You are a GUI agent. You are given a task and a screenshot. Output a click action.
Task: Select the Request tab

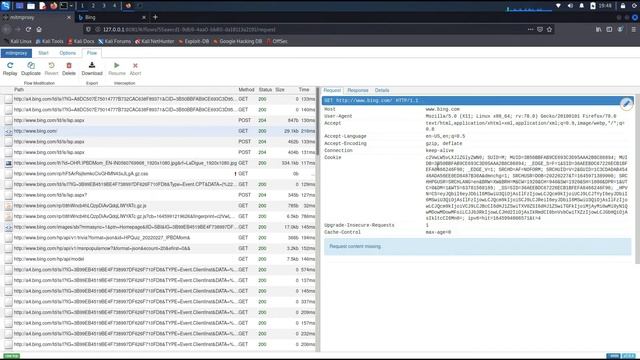coord(332,90)
